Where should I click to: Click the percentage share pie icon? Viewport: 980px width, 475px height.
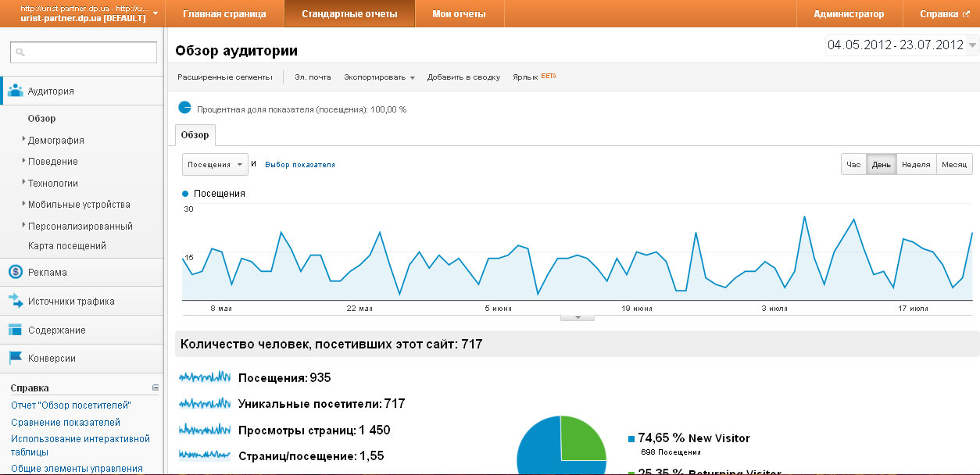coord(185,108)
